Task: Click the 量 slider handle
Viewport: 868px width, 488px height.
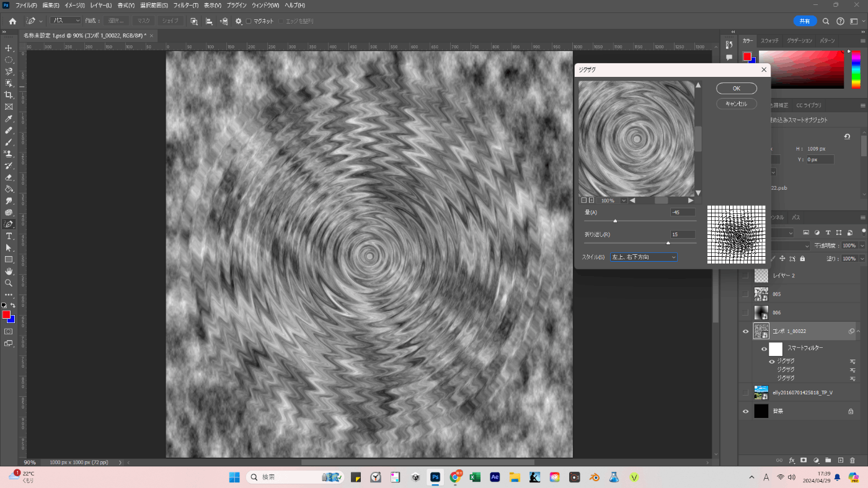Action: pos(615,220)
